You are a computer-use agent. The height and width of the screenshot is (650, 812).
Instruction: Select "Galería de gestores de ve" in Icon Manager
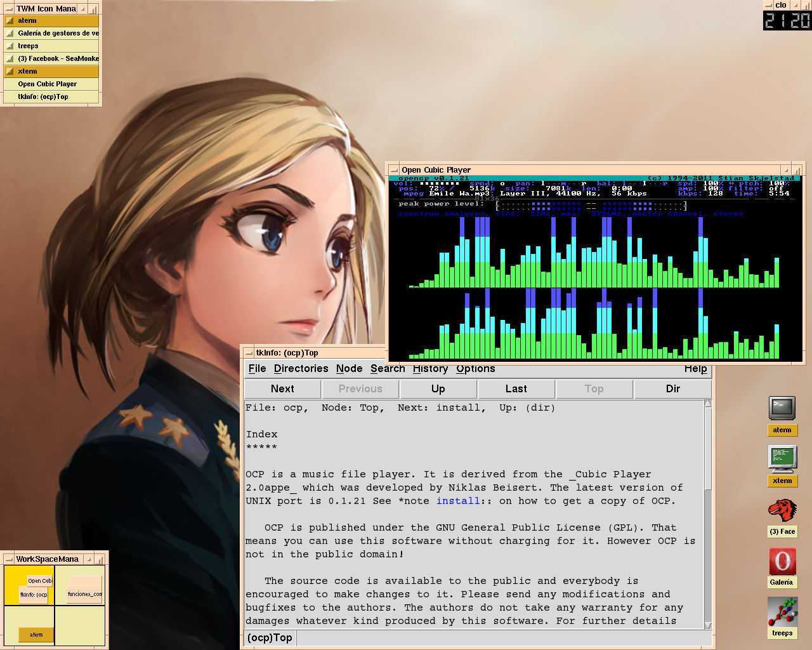[x=51, y=33]
